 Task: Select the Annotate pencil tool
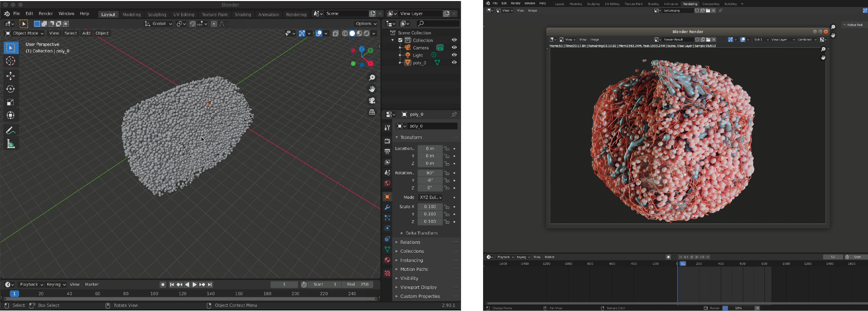tap(10, 130)
